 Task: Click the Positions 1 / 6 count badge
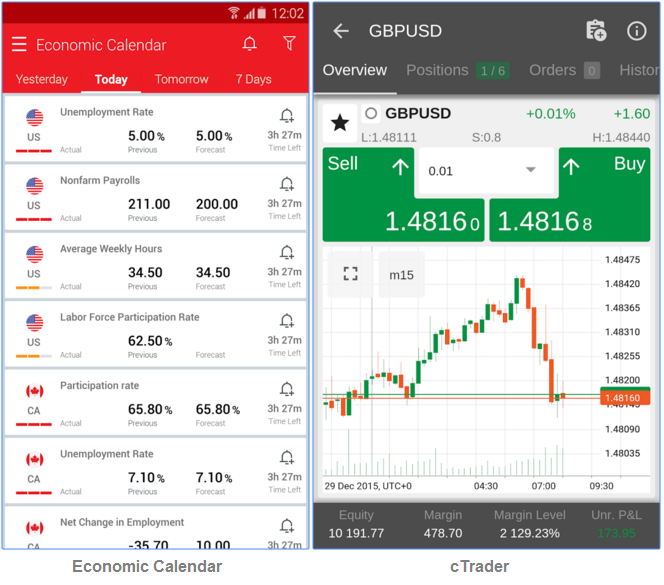point(492,70)
